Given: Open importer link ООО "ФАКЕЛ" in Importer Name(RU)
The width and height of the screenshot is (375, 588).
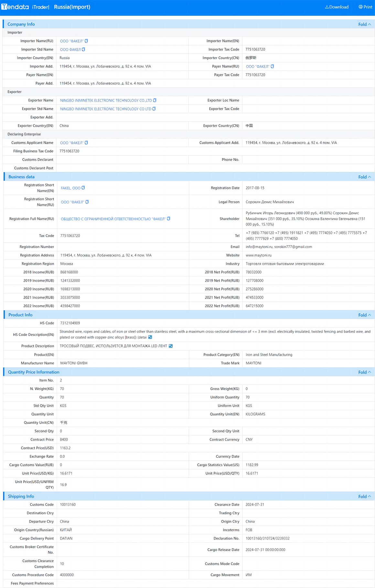Looking at the screenshot, I should coord(72,41).
